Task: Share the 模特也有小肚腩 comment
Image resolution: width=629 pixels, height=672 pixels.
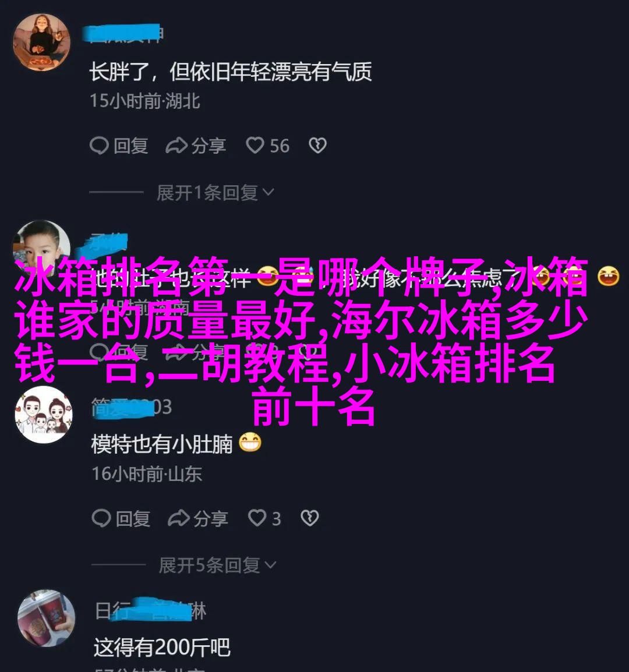Action: tap(179, 519)
